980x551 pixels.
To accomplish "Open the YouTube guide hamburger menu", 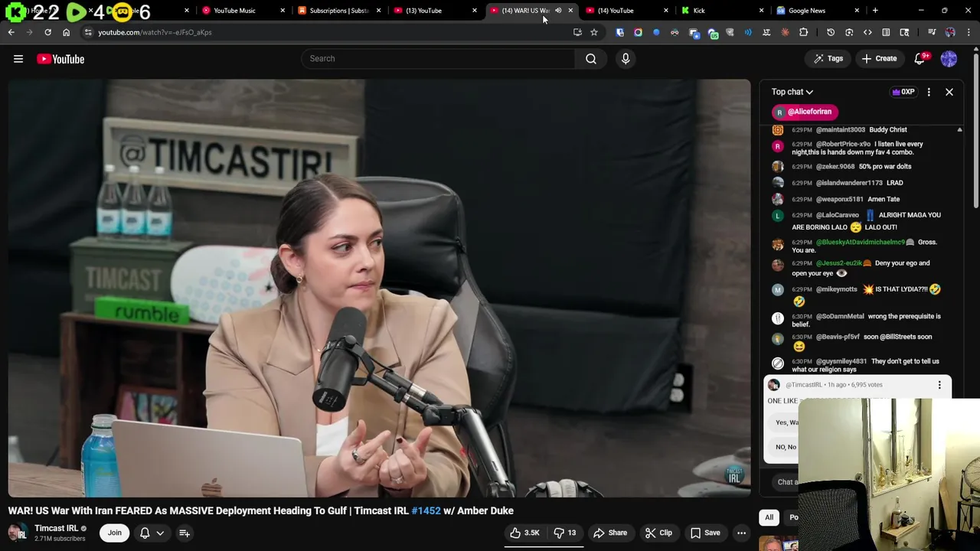I will 18,59.
